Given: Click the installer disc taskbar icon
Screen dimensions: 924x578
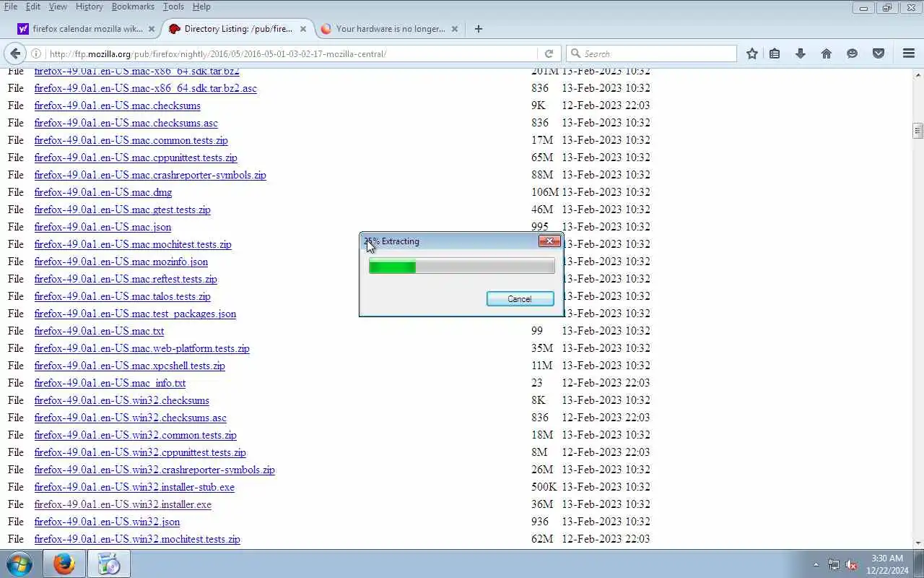Looking at the screenshot, I should 109,564.
